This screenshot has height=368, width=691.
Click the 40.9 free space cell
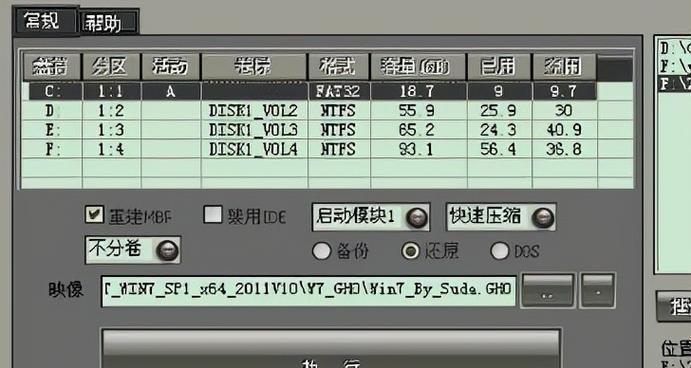[565, 130]
